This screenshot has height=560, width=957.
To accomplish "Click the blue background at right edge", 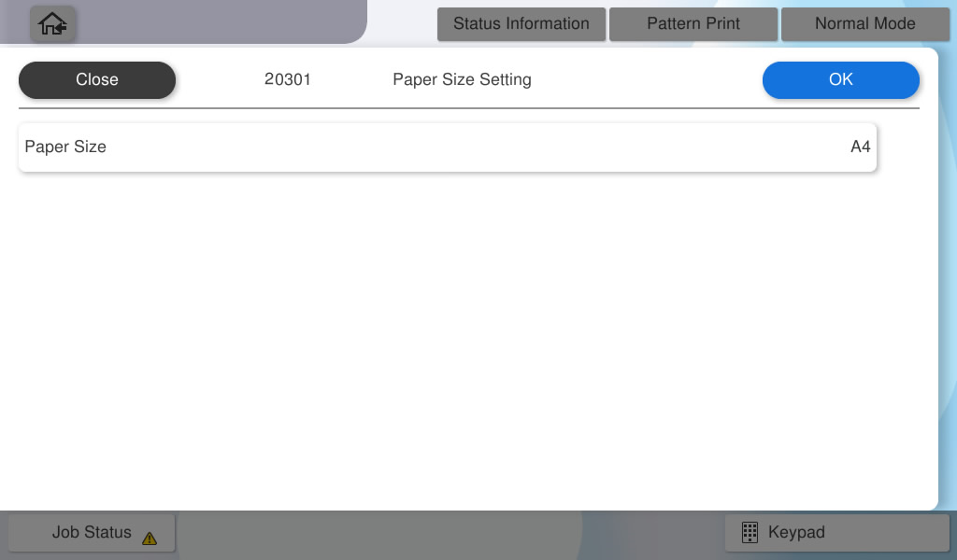I will 949,278.
